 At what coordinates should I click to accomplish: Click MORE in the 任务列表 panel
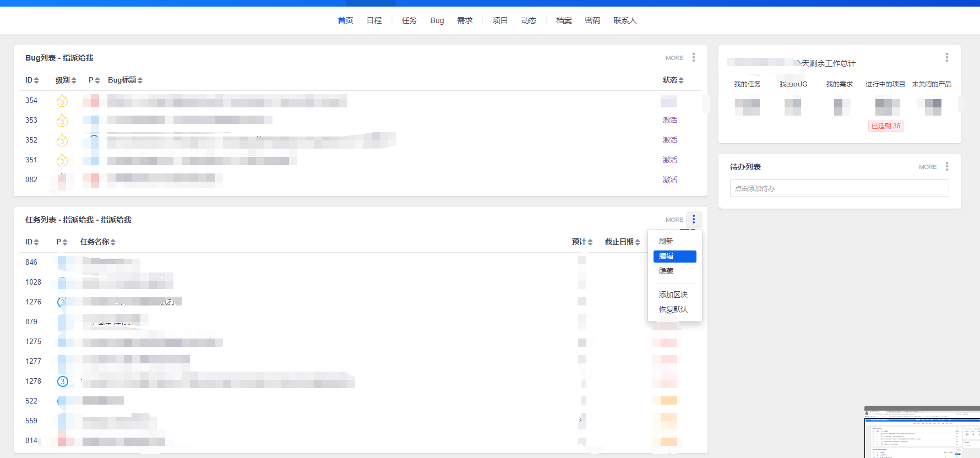674,220
